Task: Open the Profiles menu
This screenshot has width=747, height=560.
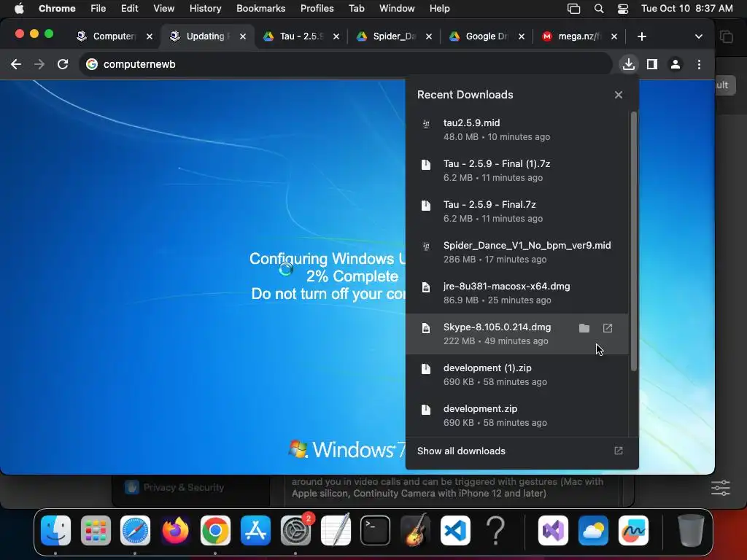Action: coord(317,9)
